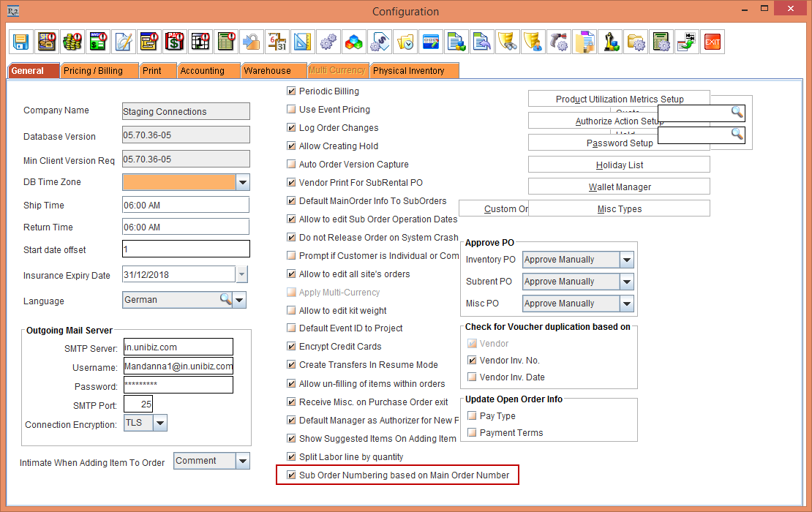The width and height of the screenshot is (812, 512).
Task: Click the SMTP Server input field
Action: pyautogui.click(x=178, y=347)
